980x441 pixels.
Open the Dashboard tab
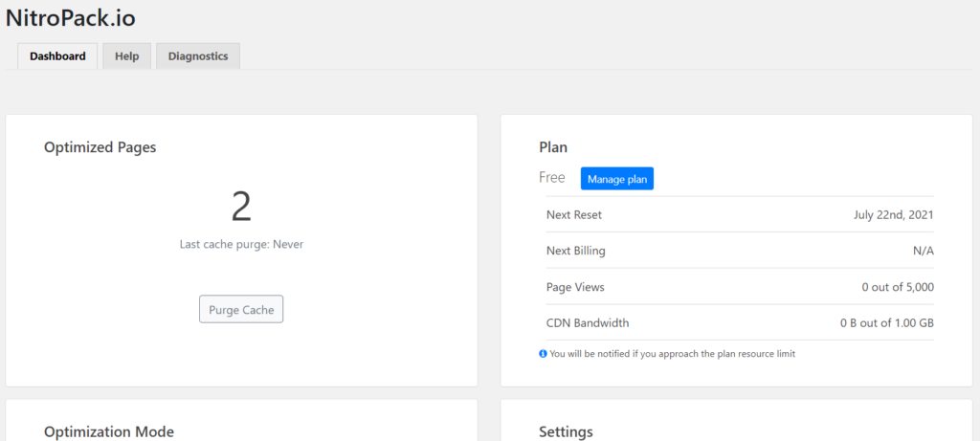point(57,56)
